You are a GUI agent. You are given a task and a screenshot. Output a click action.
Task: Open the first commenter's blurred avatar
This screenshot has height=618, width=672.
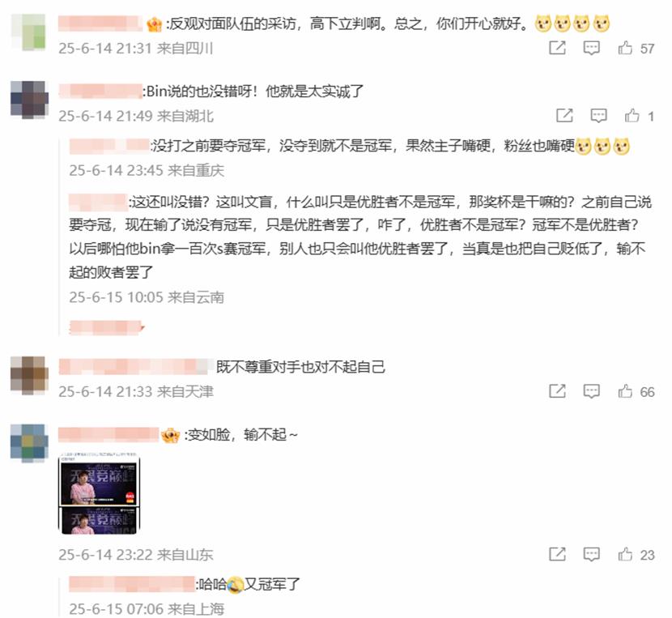tap(28, 32)
